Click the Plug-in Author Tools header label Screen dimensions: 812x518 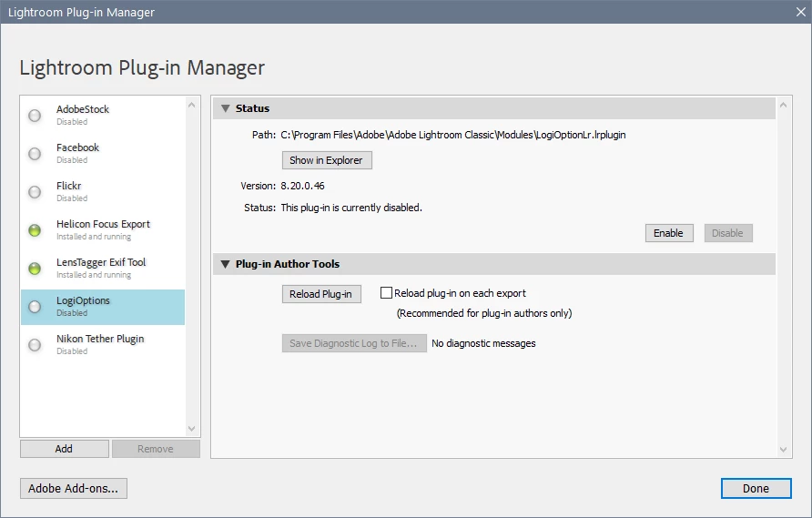click(288, 264)
